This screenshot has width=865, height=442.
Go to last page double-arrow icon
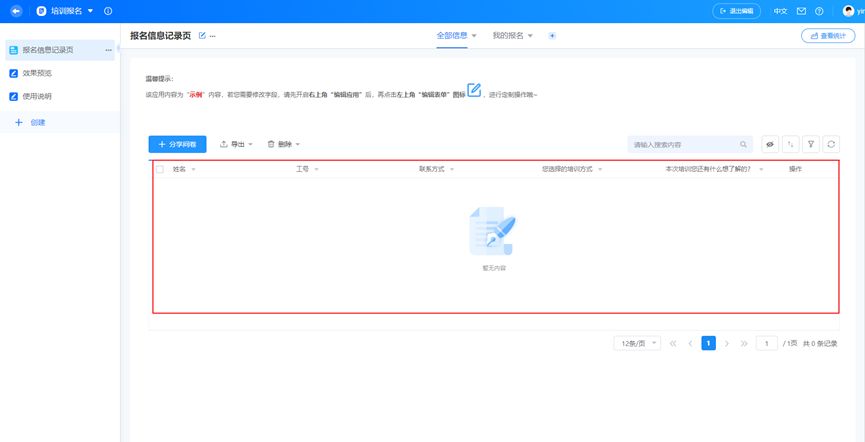[x=744, y=343]
